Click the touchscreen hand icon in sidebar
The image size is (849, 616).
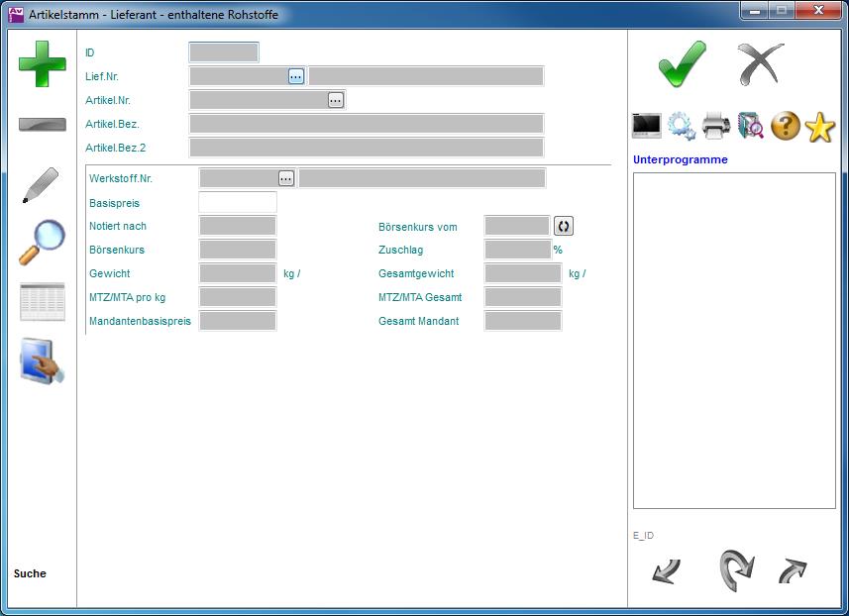click(x=43, y=361)
